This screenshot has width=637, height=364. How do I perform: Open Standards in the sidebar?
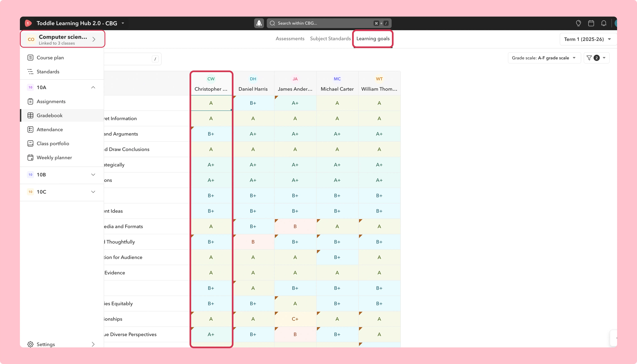[62, 72]
